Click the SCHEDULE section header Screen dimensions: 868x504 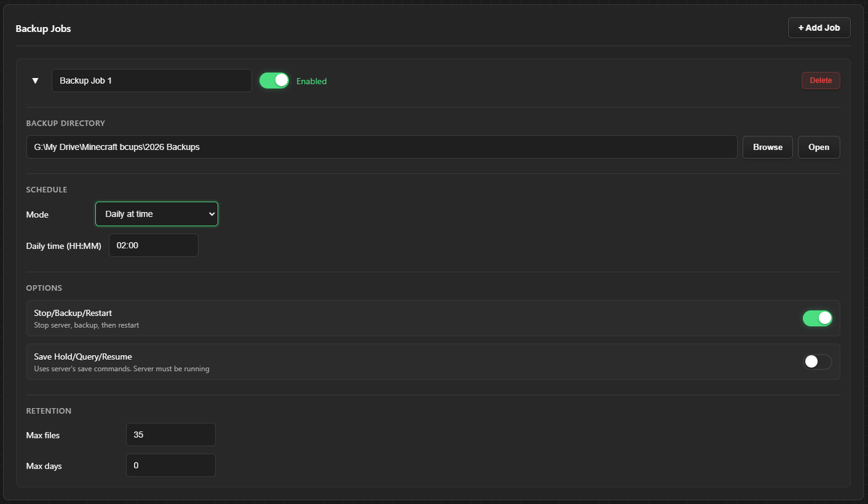click(x=46, y=189)
